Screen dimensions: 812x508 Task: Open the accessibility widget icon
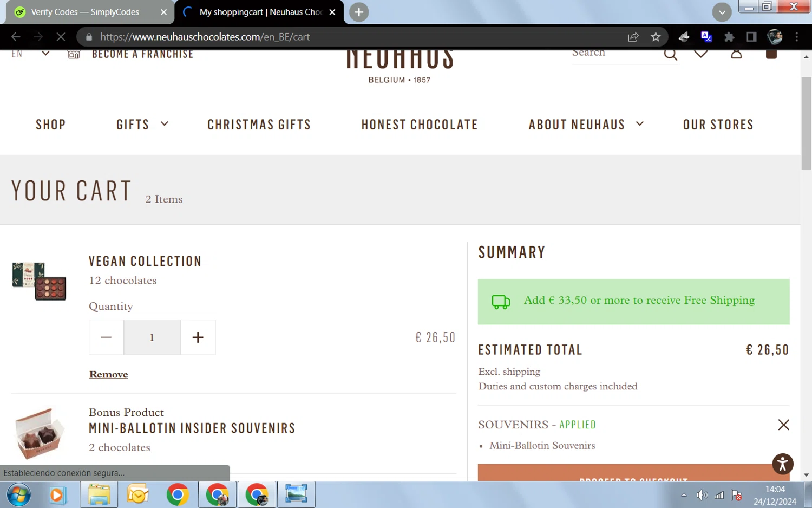[783, 464]
